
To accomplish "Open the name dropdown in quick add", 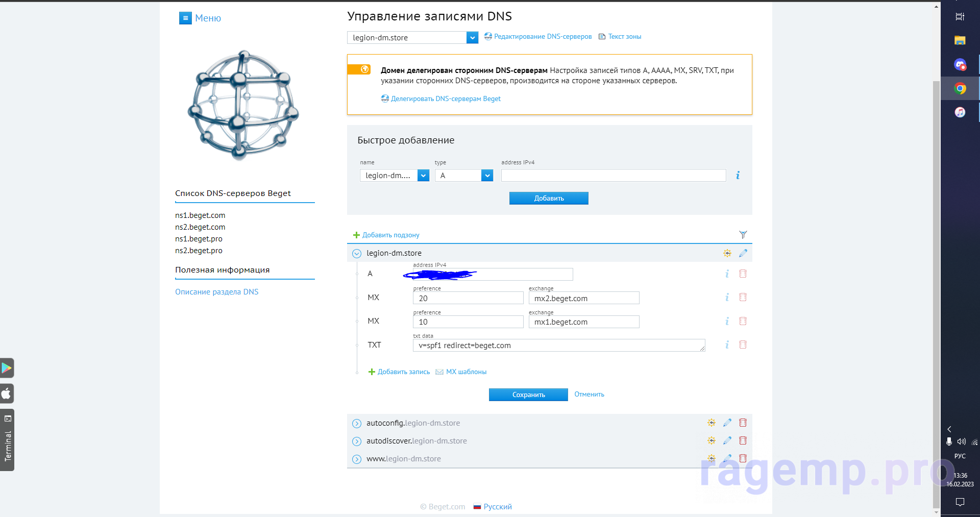I will pyautogui.click(x=423, y=176).
